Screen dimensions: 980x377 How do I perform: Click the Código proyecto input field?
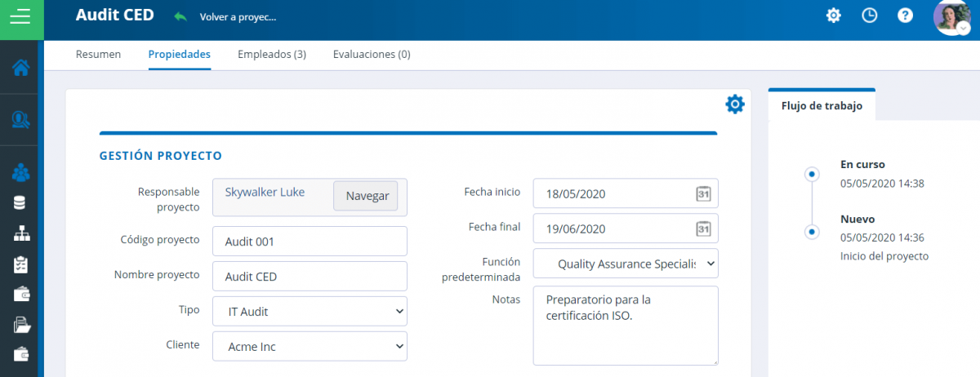pyautogui.click(x=310, y=242)
